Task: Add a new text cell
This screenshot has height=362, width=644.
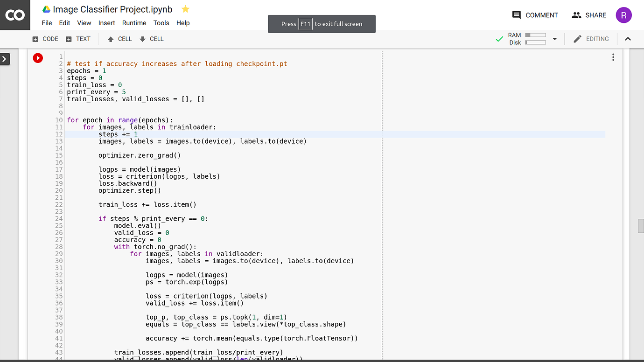Action: click(78, 39)
